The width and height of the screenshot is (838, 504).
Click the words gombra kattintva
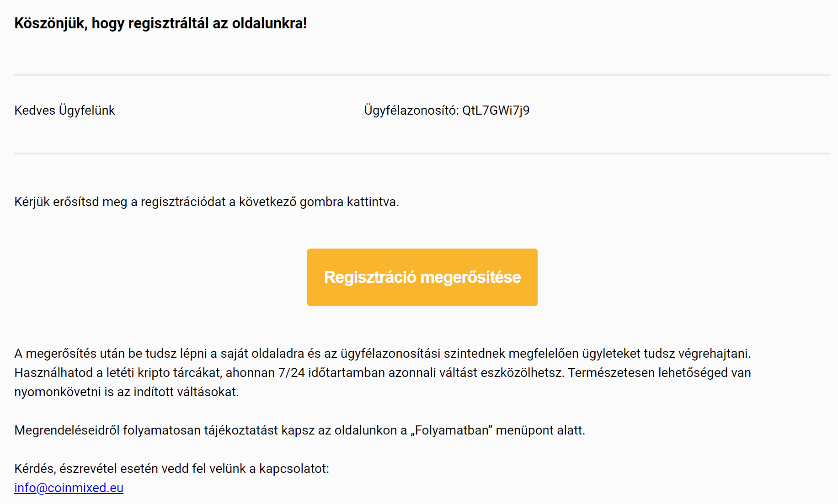point(349,202)
